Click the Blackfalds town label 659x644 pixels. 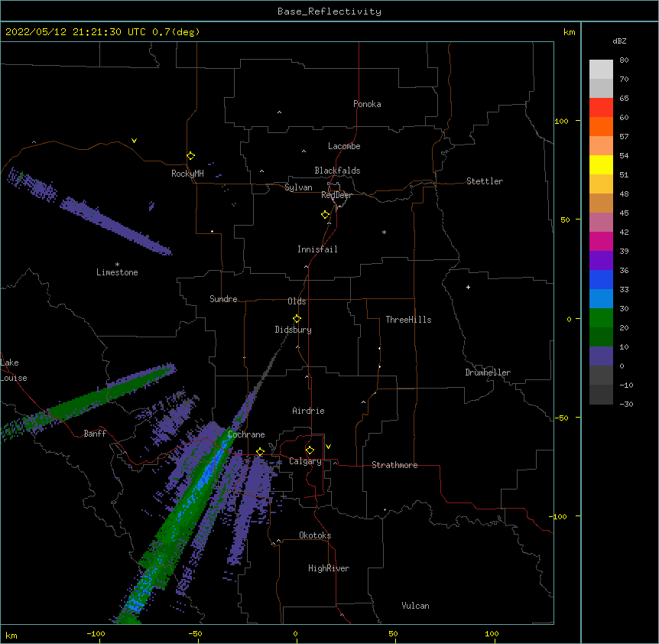[x=337, y=171]
